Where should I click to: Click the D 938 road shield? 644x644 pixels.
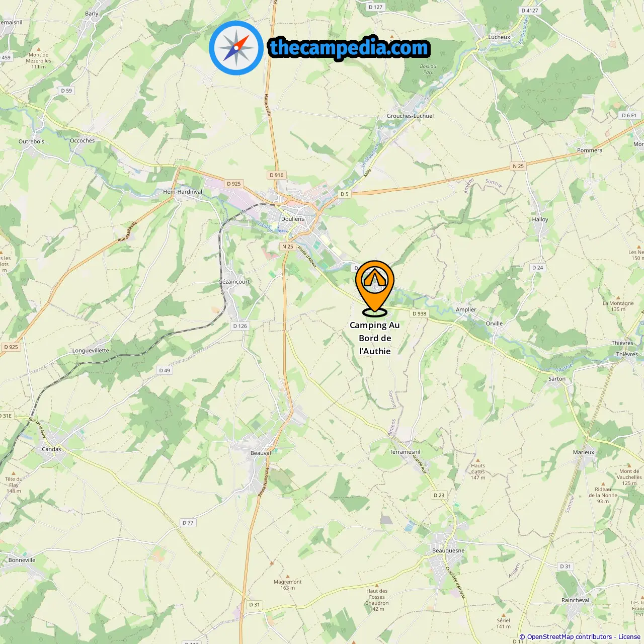(x=419, y=313)
